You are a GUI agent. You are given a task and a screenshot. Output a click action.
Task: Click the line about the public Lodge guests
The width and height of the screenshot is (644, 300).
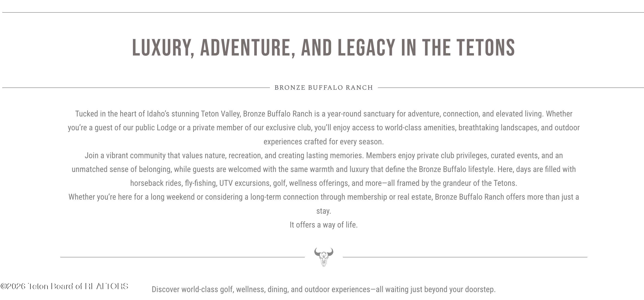324,128
